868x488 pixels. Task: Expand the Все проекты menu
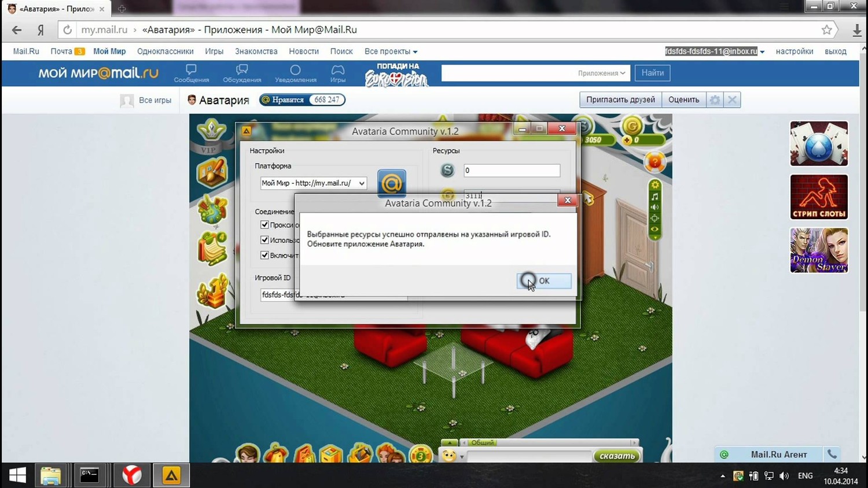[391, 51]
